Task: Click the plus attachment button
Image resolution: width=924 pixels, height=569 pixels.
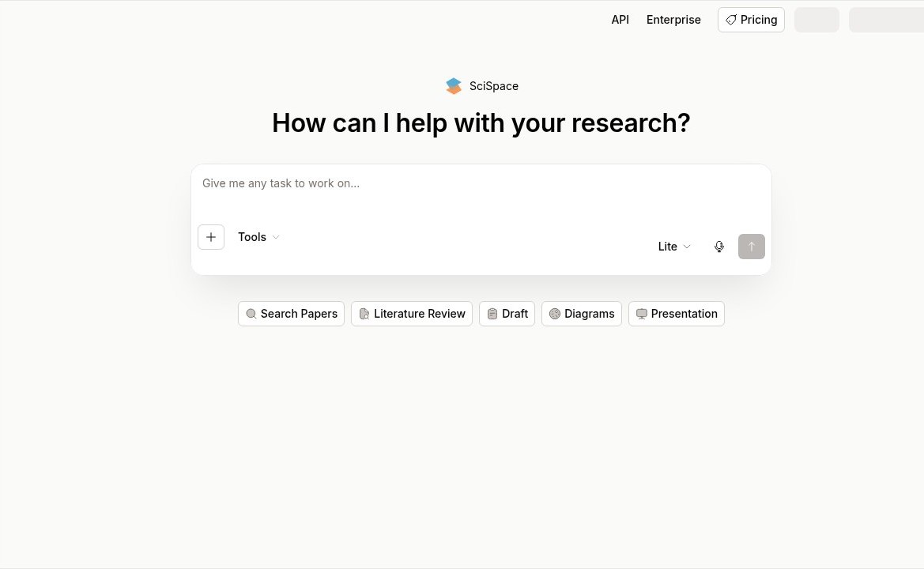Action: click(x=211, y=237)
